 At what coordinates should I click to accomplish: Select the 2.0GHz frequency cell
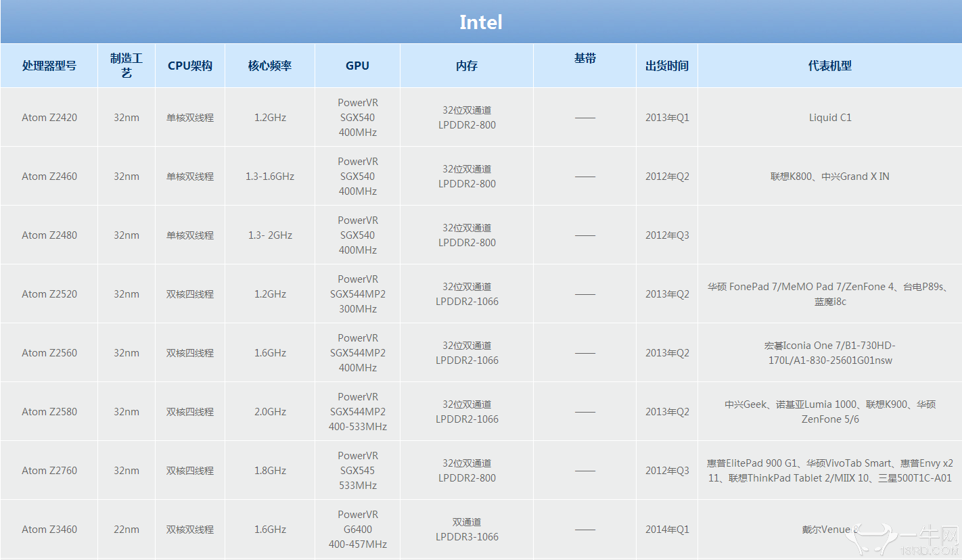(270, 412)
